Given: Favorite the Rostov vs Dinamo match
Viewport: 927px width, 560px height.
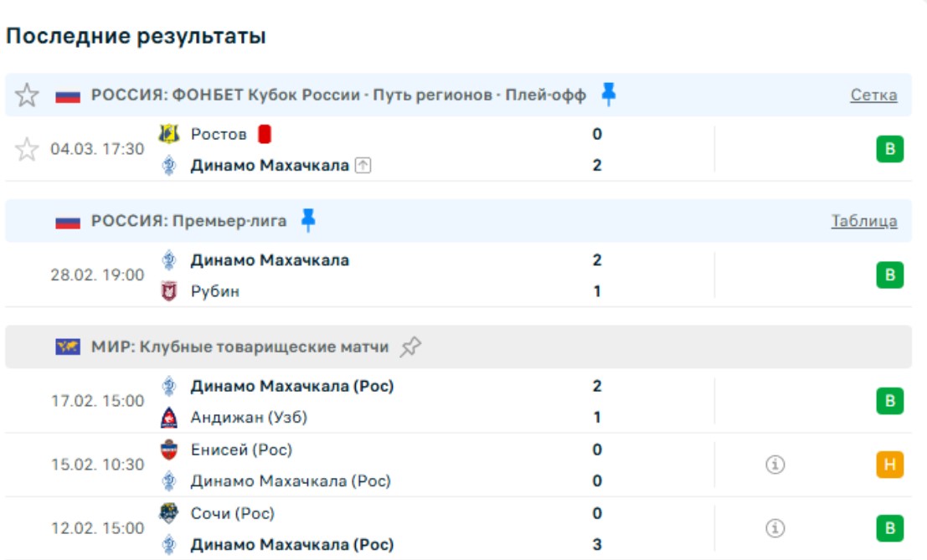Looking at the screenshot, I should tap(27, 150).
